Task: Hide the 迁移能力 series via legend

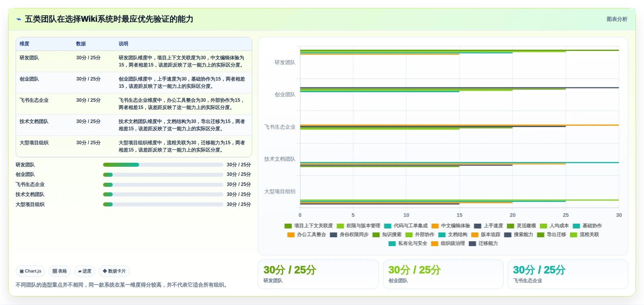Action: (x=483, y=244)
